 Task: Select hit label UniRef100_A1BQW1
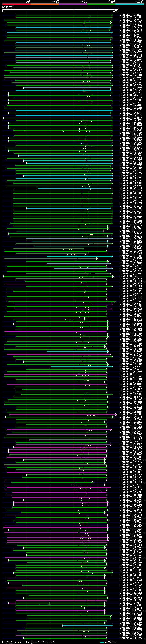coord(131,42)
